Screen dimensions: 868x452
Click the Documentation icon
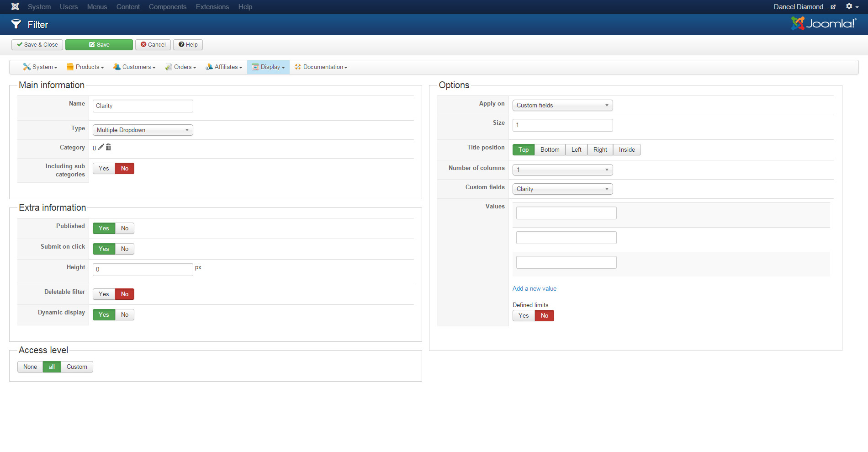point(298,67)
